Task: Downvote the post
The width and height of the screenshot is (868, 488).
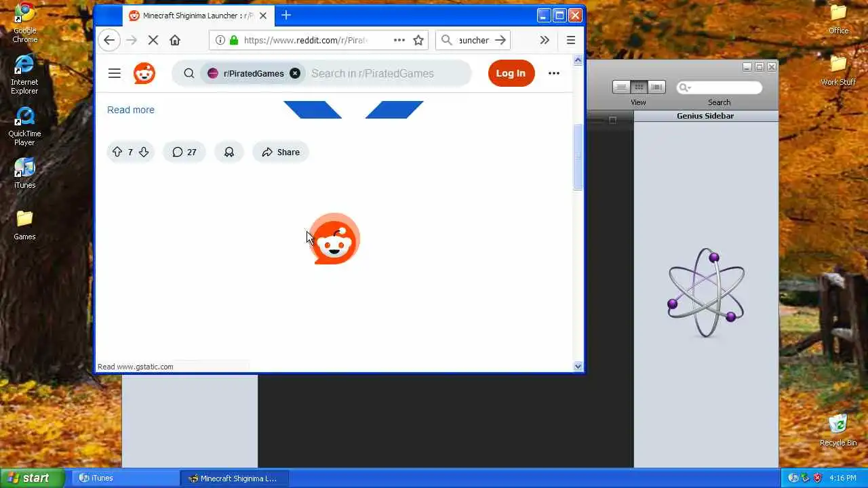Action: 144,152
